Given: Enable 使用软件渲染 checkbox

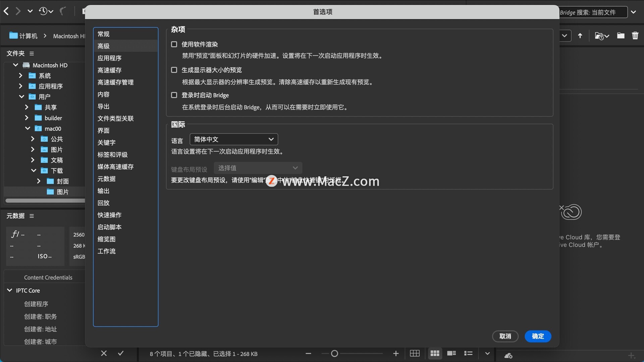Looking at the screenshot, I should click(x=174, y=44).
